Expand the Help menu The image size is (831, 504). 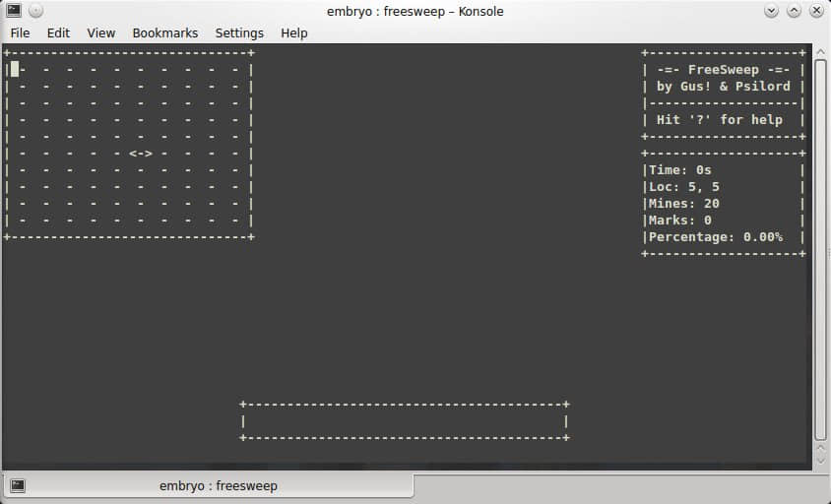[x=293, y=32]
